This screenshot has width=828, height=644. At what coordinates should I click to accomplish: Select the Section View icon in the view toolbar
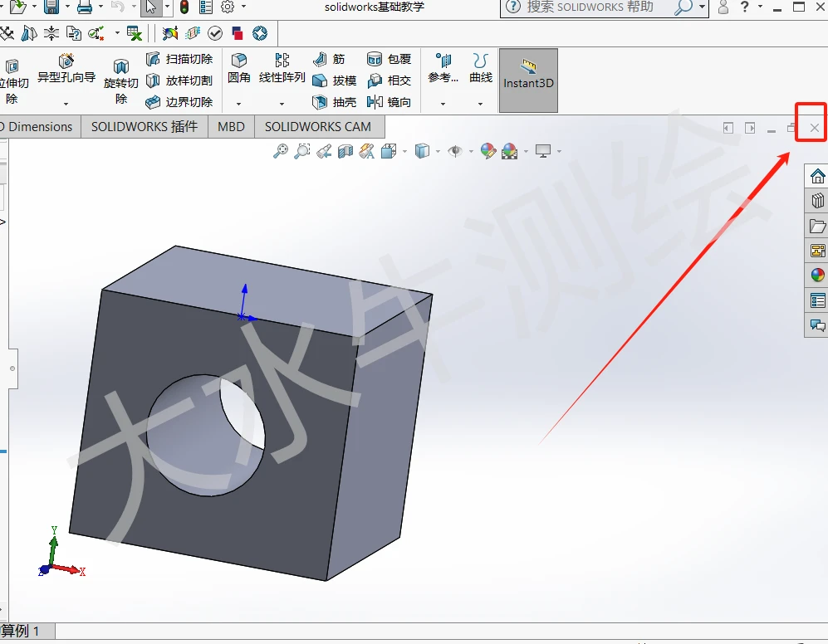(345, 152)
